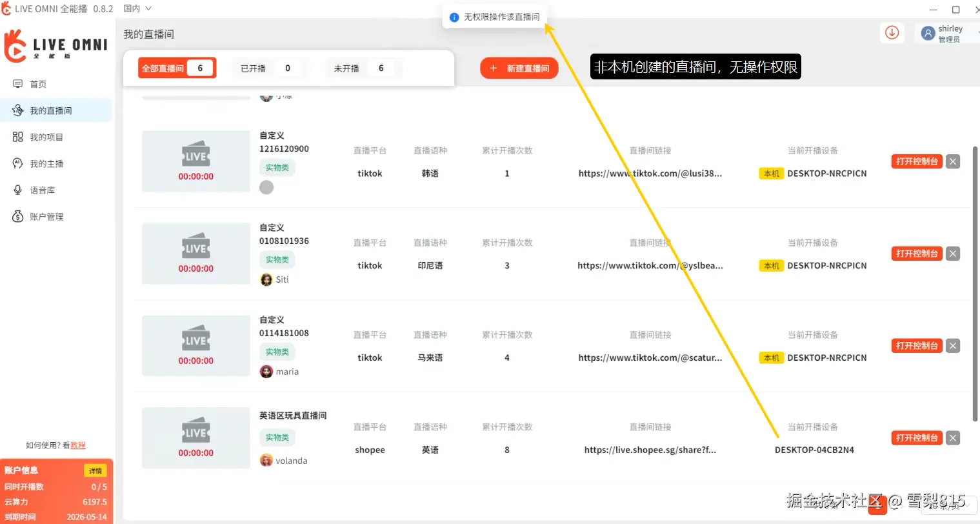Open control console for room 0114181008
The width and height of the screenshot is (980, 524).
(917, 346)
